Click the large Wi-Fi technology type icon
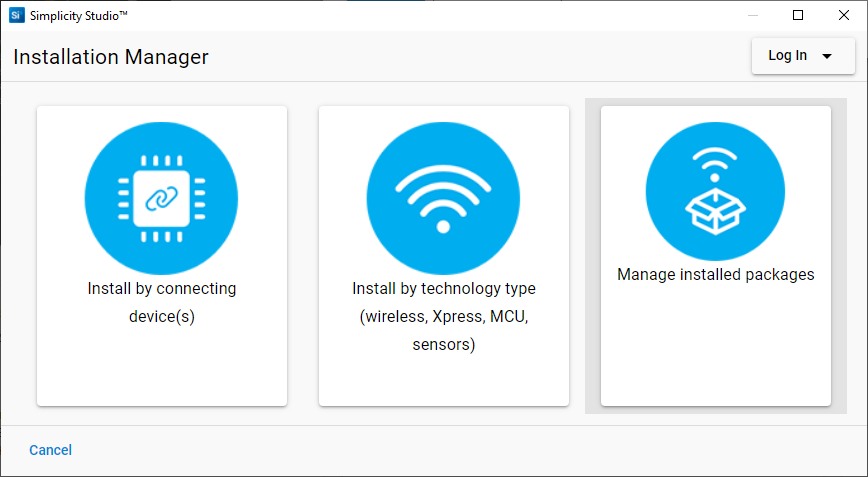Image resolution: width=868 pixels, height=477 pixels. coord(443,199)
